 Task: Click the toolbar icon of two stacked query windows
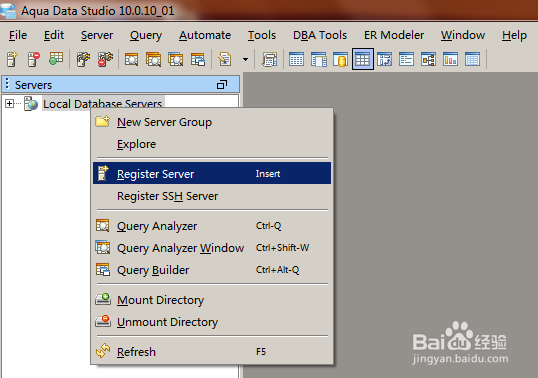coord(153,59)
